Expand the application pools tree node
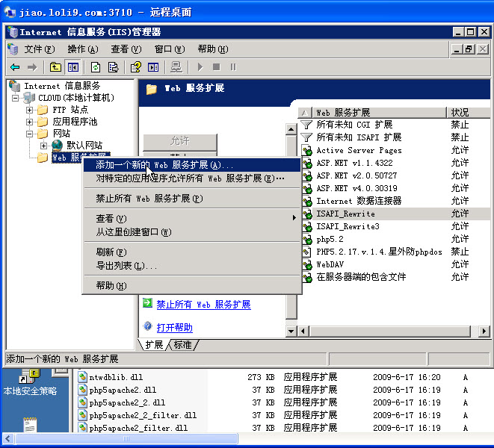Screen dimensions: 494x448 tap(30, 122)
